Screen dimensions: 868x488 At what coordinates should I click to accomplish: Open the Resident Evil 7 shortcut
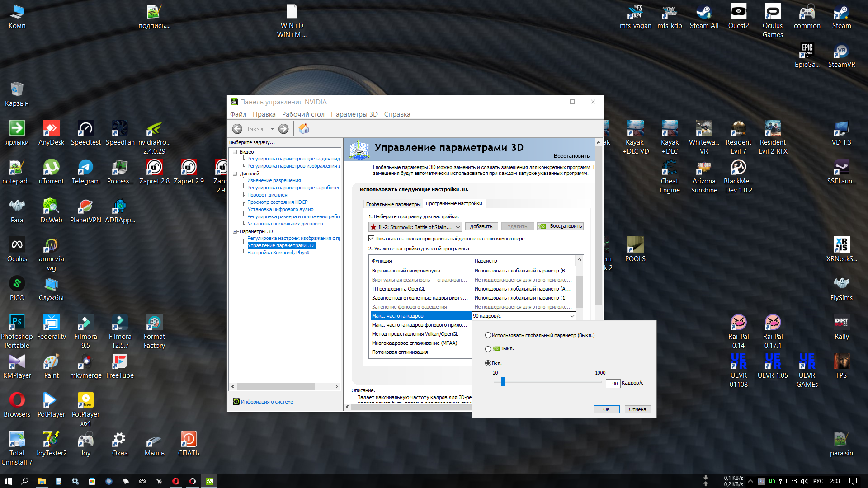click(738, 137)
